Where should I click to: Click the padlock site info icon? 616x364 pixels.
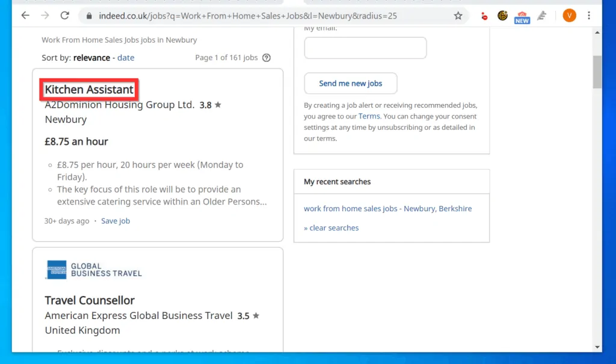(x=89, y=16)
